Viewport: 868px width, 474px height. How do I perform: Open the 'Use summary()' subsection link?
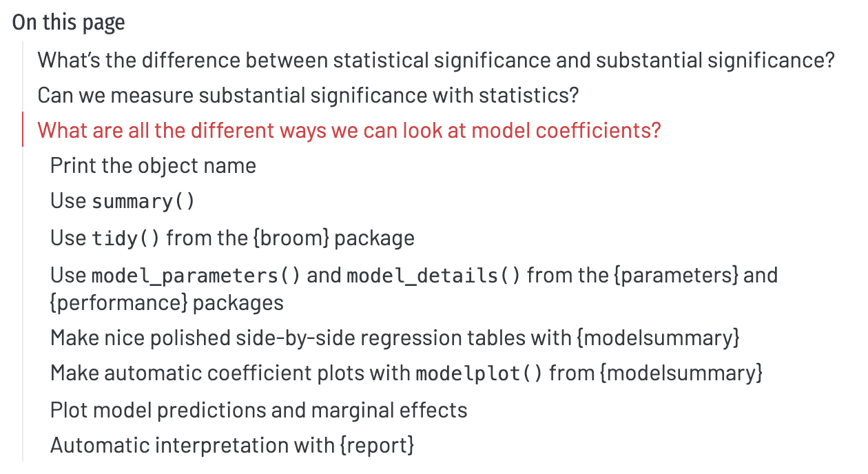click(x=123, y=200)
